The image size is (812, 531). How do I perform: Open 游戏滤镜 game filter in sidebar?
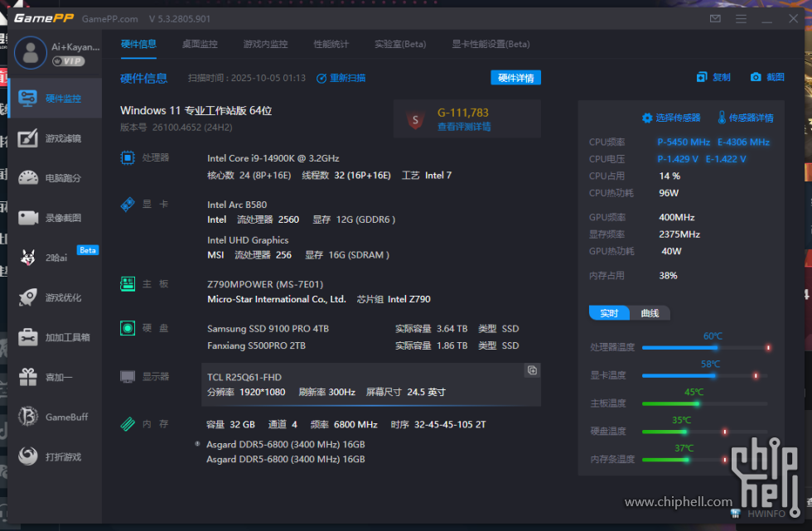tap(55, 138)
